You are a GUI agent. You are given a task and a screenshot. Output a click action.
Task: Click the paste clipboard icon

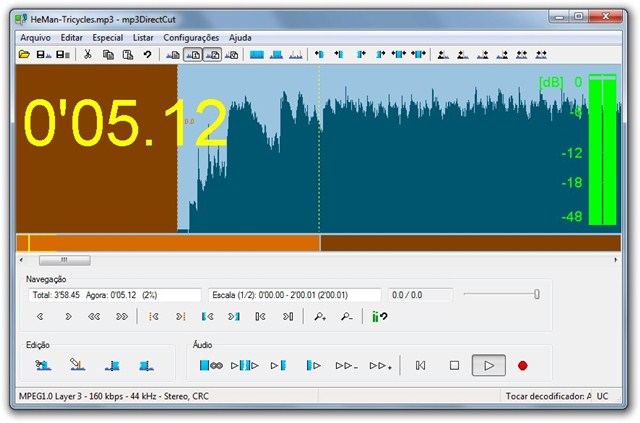(128, 54)
